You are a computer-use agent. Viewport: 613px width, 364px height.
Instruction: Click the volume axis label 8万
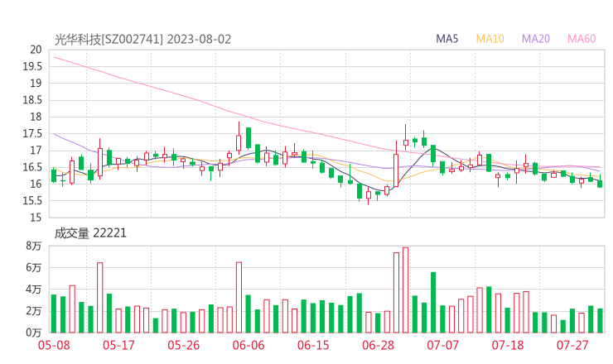tap(34, 246)
